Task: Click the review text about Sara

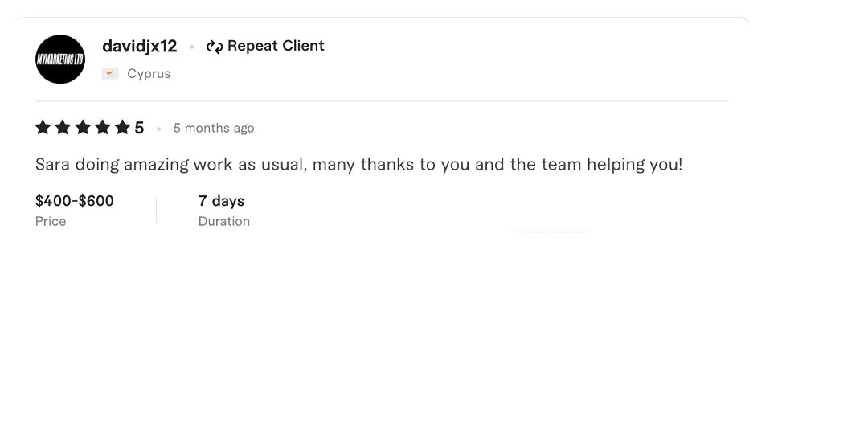Action: 358,165
